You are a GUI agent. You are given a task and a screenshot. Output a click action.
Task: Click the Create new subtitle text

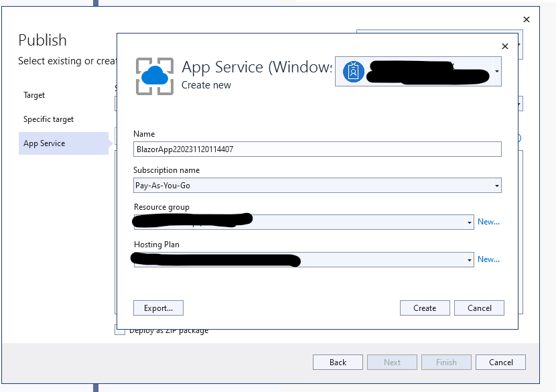206,85
